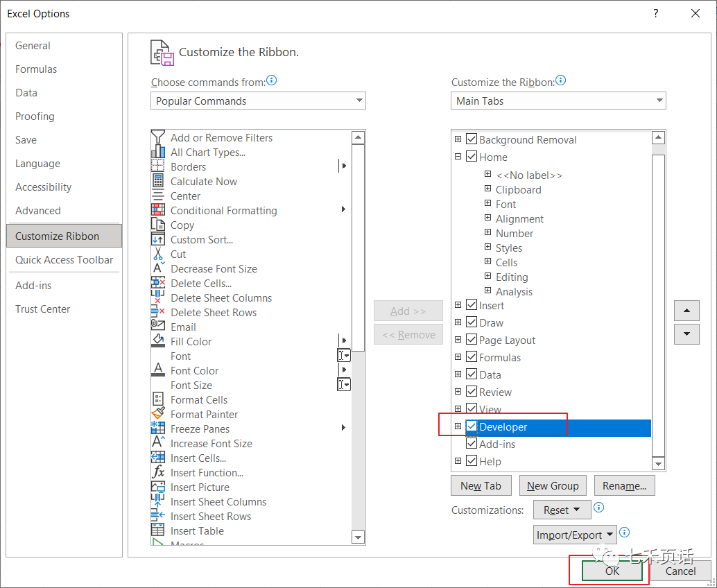
Task: Collapse the Home tab tree node
Action: (x=458, y=157)
